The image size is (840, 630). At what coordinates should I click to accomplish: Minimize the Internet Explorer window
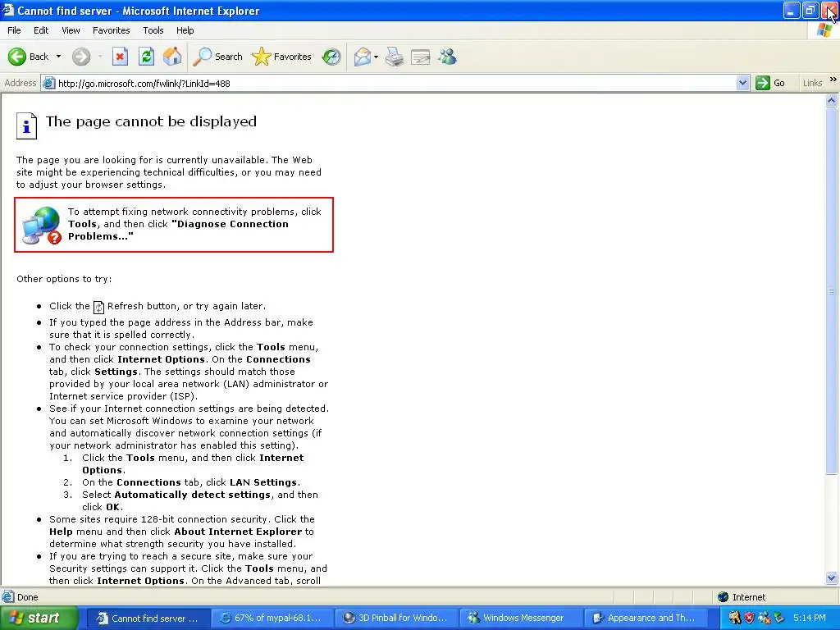pos(792,10)
